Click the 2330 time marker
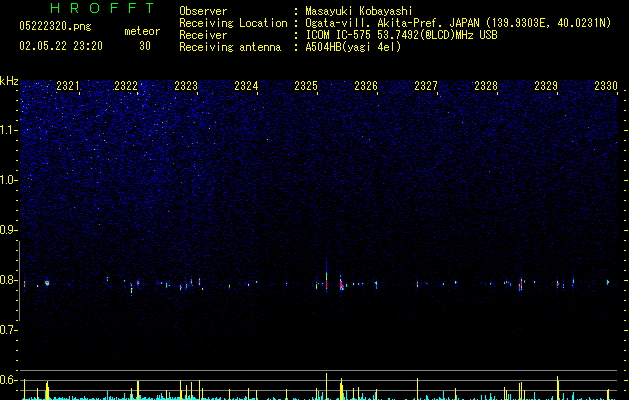Image resolution: width=629 pixels, height=400 pixels. (606, 86)
